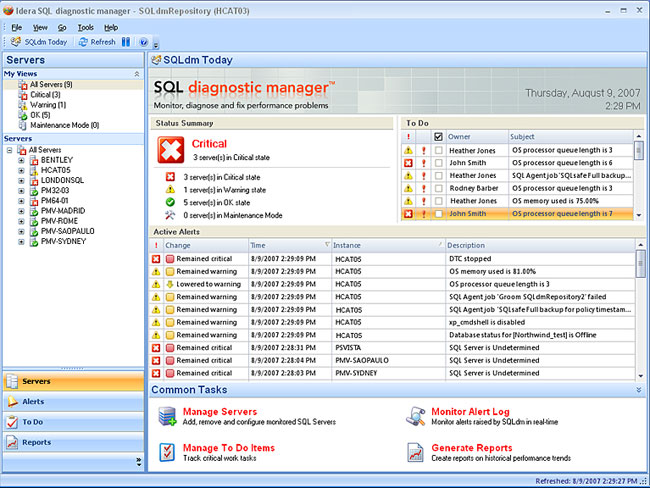Screen dimensions: 650x488
Task: Pause refresh with the pause icon
Action: click(126, 42)
